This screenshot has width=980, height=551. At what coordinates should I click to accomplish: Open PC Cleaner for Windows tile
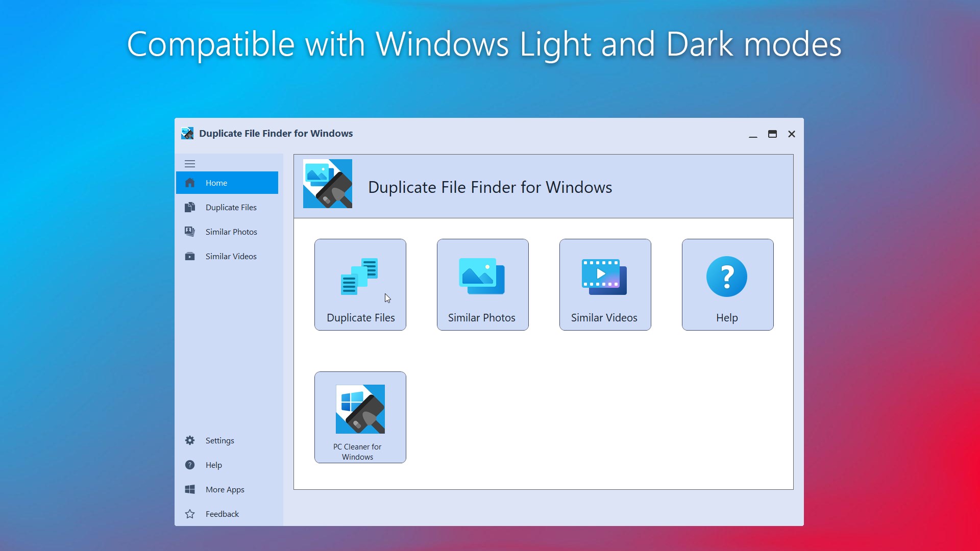point(360,417)
